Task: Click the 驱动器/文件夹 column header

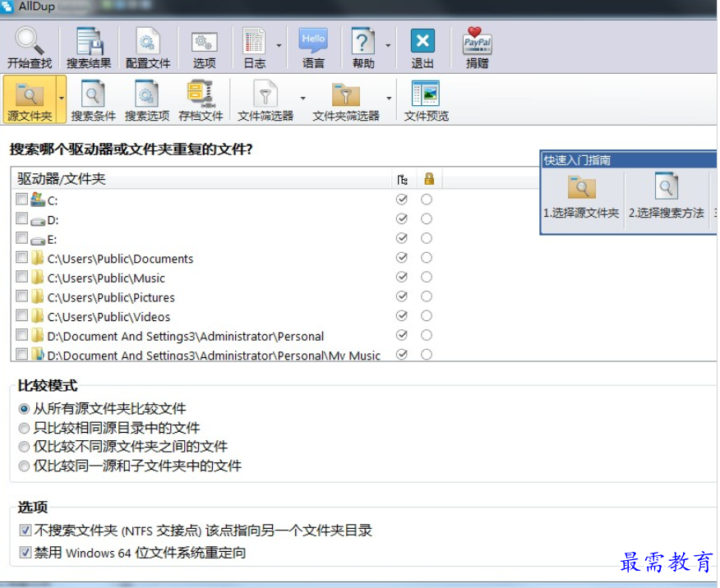Action: pyautogui.click(x=201, y=178)
